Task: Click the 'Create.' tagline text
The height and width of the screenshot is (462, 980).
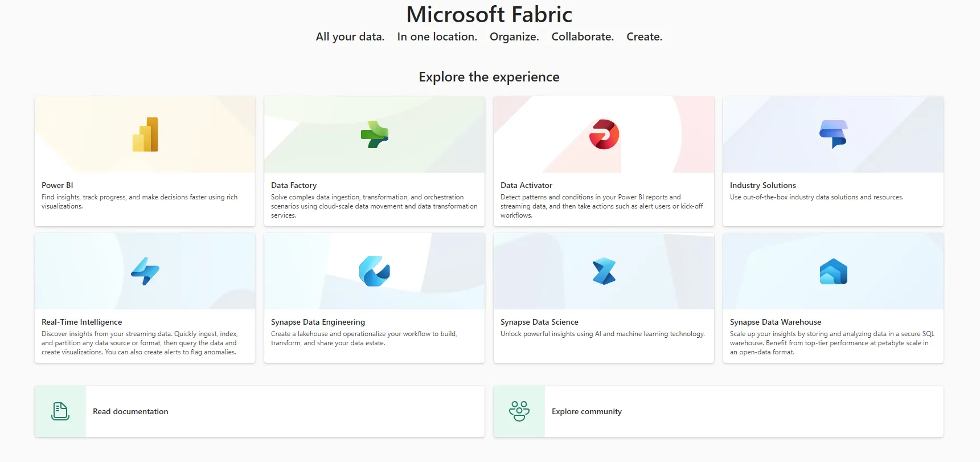Action: click(x=645, y=36)
